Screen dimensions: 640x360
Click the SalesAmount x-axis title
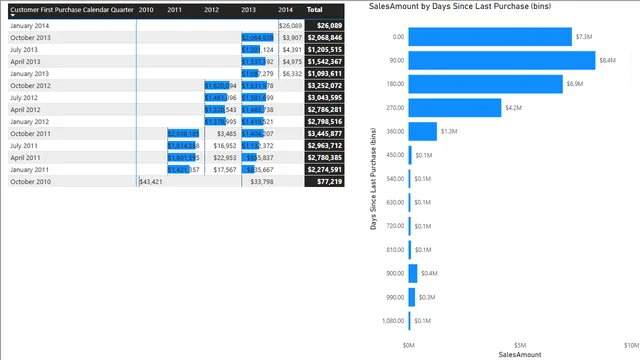520,355
